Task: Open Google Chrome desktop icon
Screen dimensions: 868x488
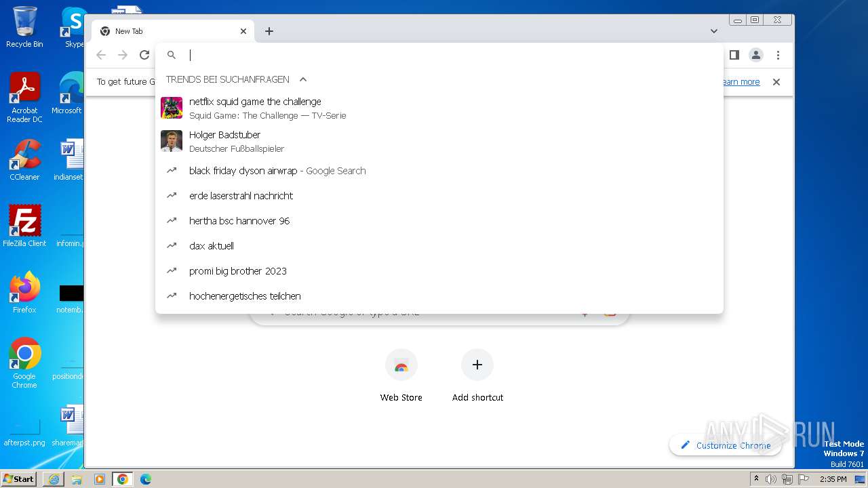Action: click(x=24, y=363)
